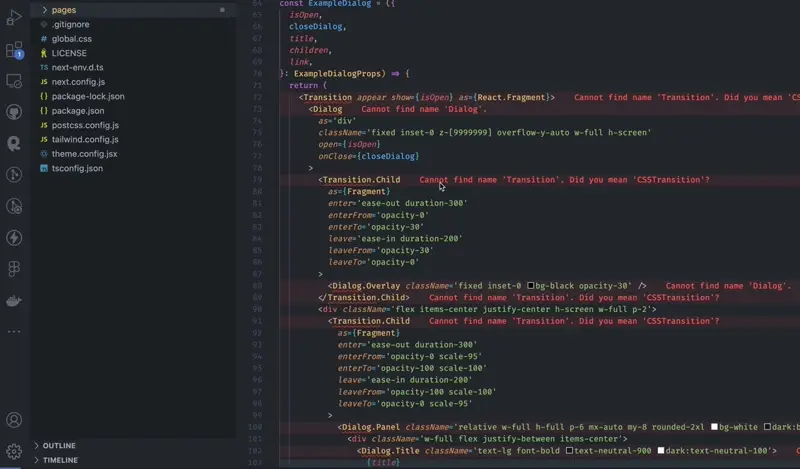Click '<Dialog.Overlay' tag
This screenshot has width=800, height=469.
pyautogui.click(x=364, y=286)
